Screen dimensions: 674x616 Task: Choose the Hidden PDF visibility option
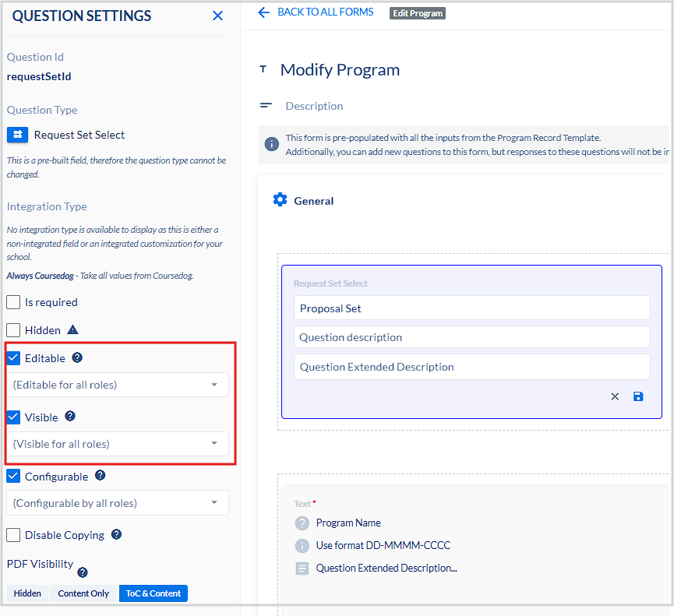[x=27, y=593]
